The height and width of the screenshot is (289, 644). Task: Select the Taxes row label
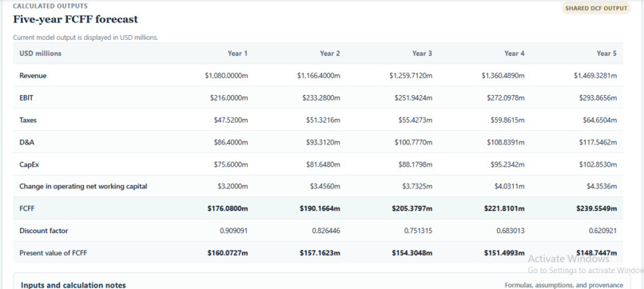(28, 121)
